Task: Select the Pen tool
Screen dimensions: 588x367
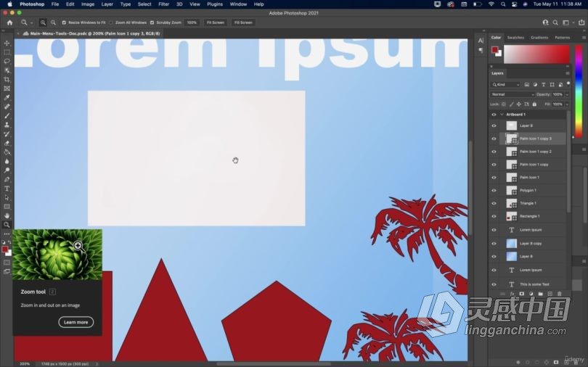Action: pos(7,179)
